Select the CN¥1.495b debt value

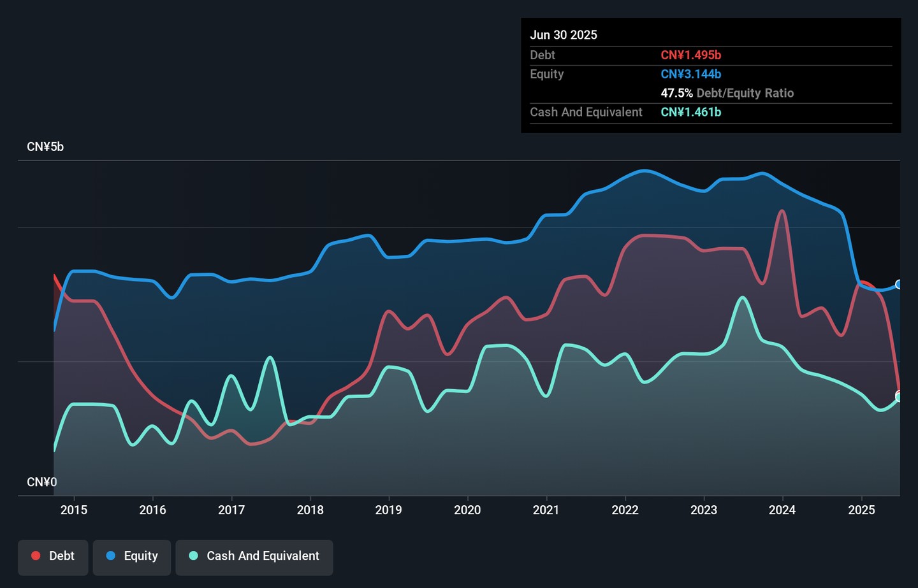click(690, 55)
